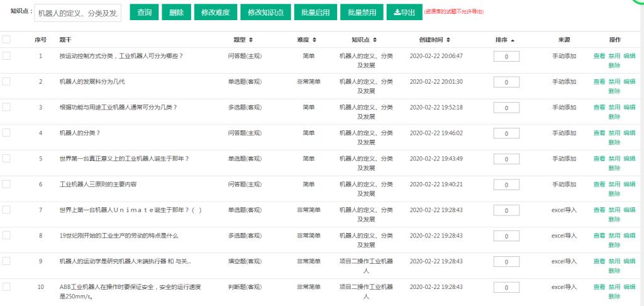Click the 排序 column sort arrow
Screen dimensions: 644x306
point(512,40)
